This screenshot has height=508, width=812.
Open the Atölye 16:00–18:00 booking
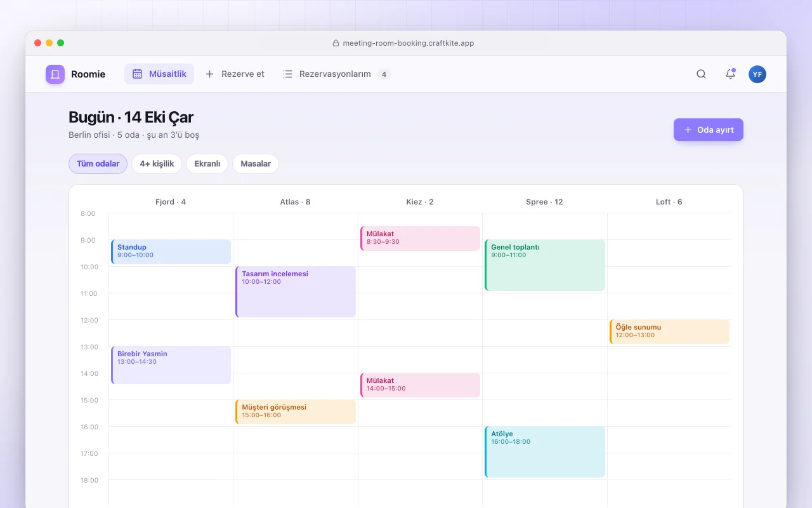(x=545, y=451)
